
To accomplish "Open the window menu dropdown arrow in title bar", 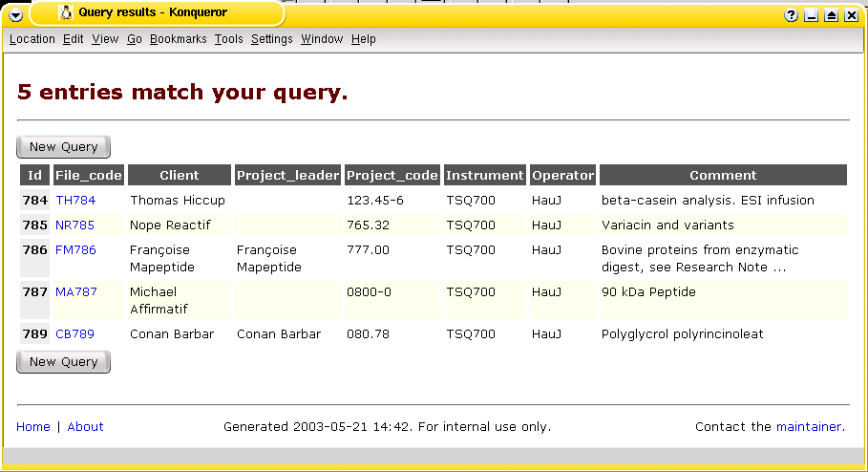I will coord(16,15).
